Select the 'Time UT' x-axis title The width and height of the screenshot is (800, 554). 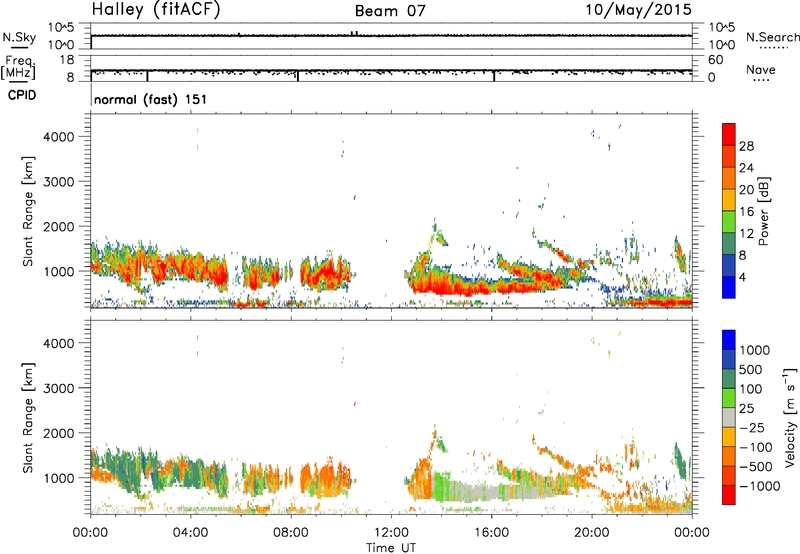[x=391, y=548]
